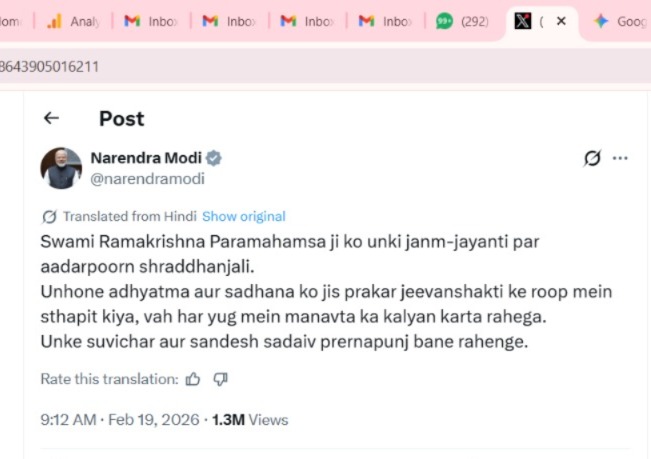This screenshot has height=459, width=651.
Task: Switch to the Analytics tab
Action: coord(73,21)
